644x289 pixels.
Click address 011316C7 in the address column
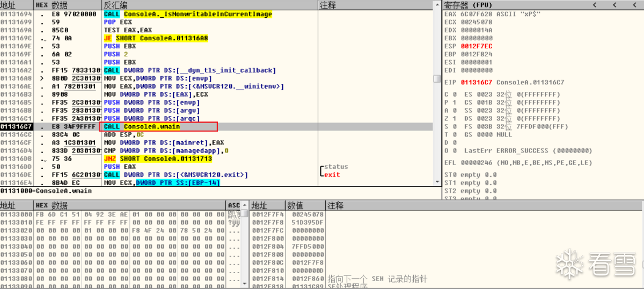pyautogui.click(x=16, y=126)
